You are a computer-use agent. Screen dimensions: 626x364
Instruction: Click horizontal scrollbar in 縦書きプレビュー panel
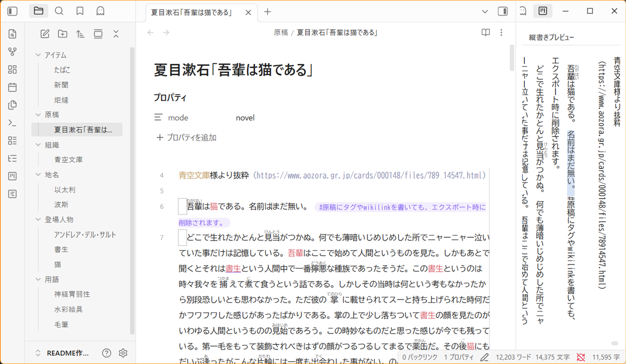tap(615, 343)
